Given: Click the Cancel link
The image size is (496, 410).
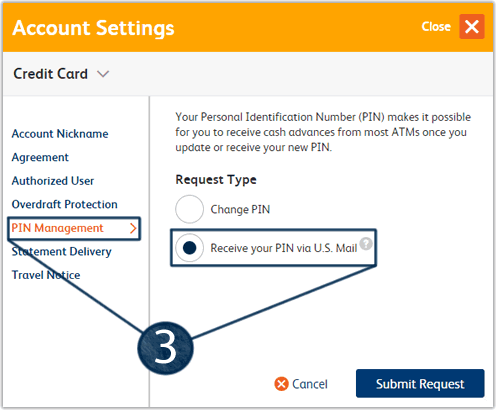Looking at the screenshot, I should 310,384.
